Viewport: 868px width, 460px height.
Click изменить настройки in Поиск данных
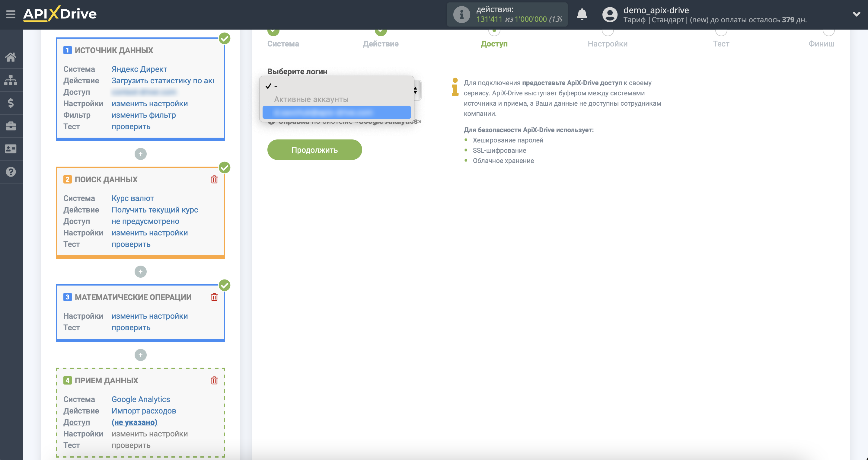tap(150, 232)
